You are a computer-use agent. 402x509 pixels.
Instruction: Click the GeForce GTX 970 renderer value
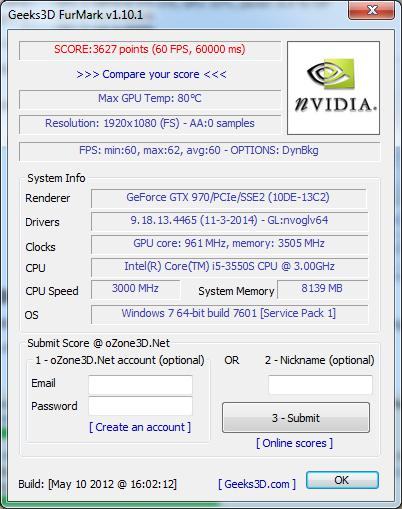click(228, 198)
